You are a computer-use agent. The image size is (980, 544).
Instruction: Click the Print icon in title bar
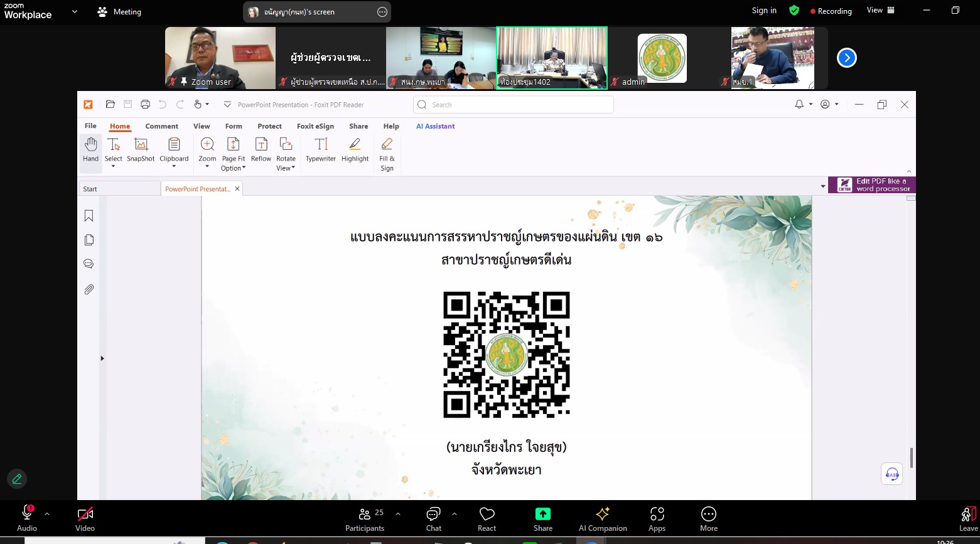(145, 104)
